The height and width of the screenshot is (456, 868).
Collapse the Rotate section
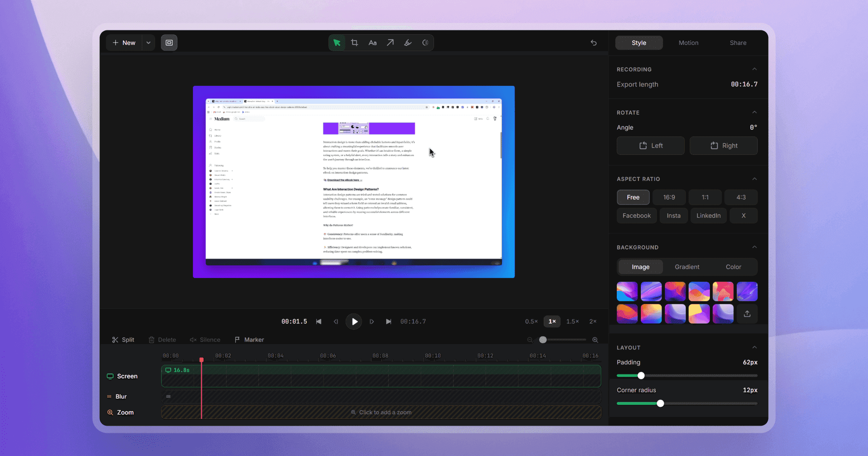click(754, 112)
